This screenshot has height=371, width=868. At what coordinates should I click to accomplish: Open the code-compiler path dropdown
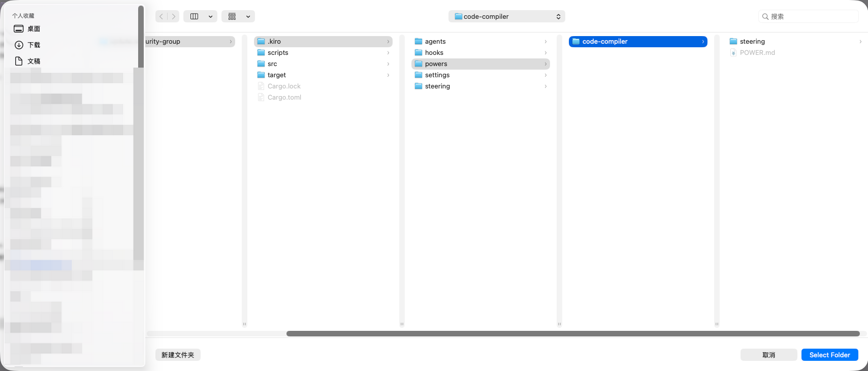tap(506, 17)
